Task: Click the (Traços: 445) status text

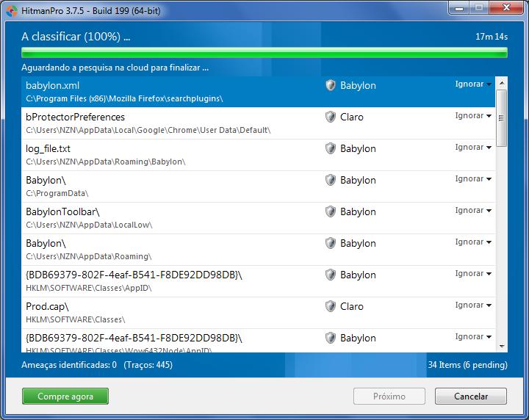Action: 148,365
